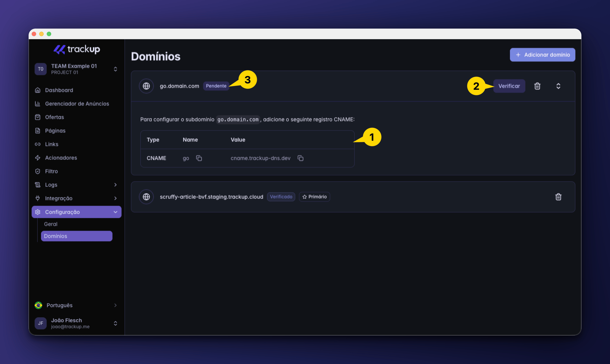The image size is (610, 364).
Task: Click the plug icon beside Integração
Action: click(x=38, y=198)
